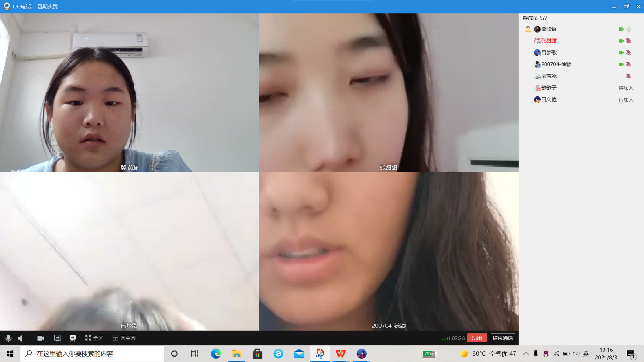The image size is (644, 362).
Task: Click the 张甜甜 video tile
Action: 388,92
